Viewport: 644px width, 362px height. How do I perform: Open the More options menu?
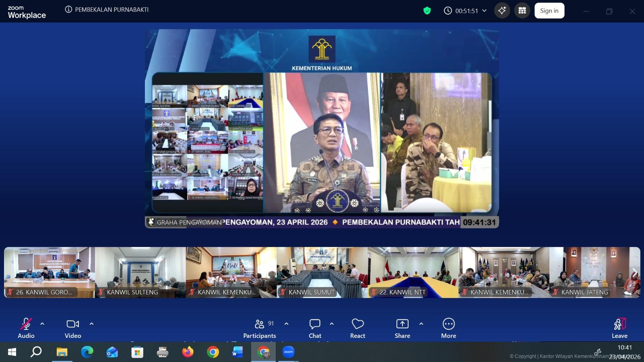click(x=448, y=328)
